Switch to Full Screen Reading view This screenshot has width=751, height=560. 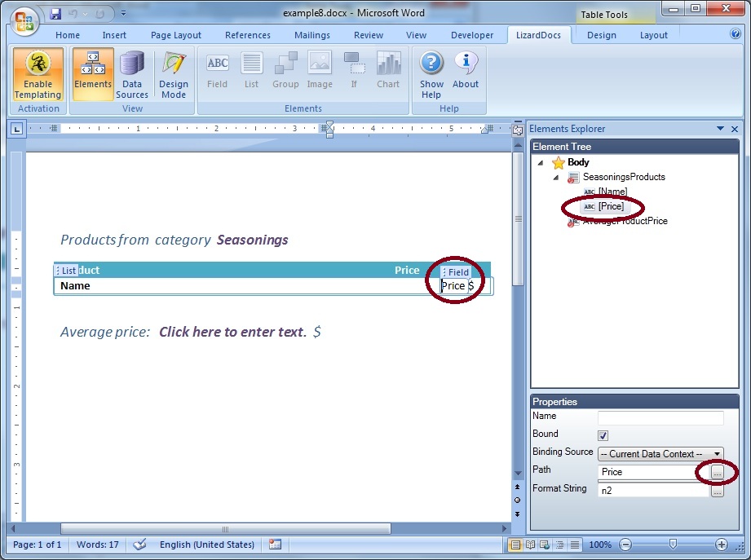click(530, 545)
